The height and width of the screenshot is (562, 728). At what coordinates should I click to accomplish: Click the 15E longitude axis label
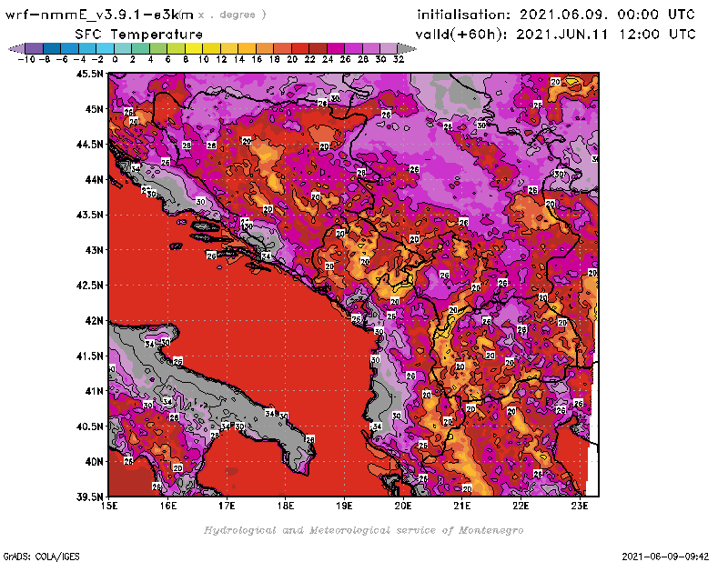click(x=109, y=506)
